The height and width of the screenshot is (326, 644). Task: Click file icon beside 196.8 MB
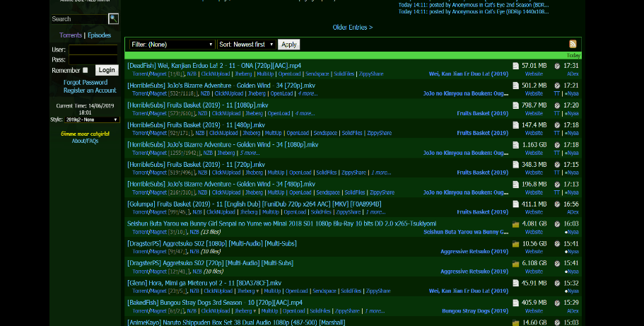click(x=515, y=184)
